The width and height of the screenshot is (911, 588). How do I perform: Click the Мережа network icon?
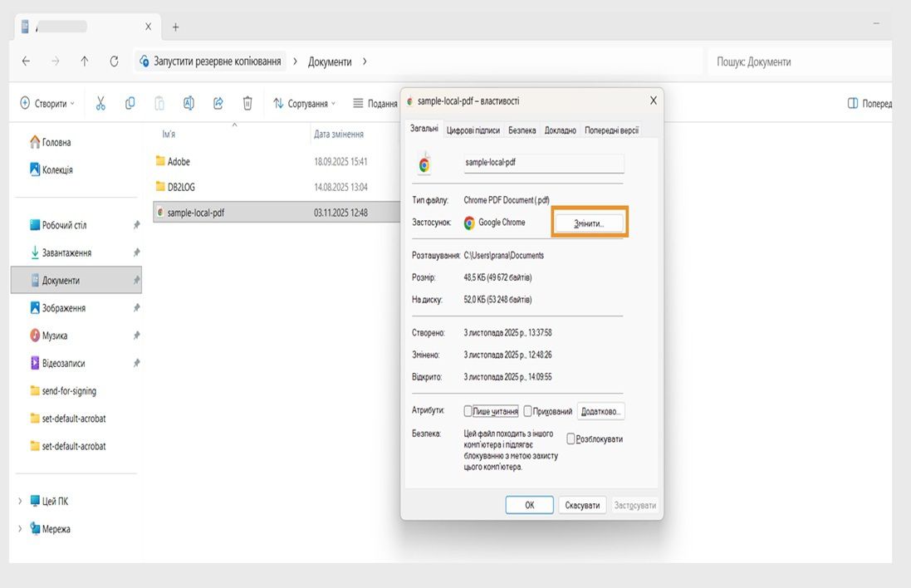click(35, 528)
